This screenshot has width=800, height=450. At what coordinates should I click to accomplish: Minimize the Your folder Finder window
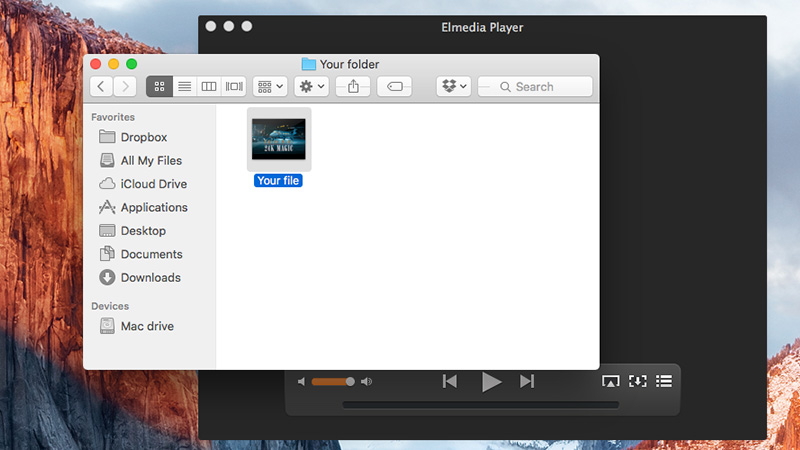pyautogui.click(x=113, y=64)
